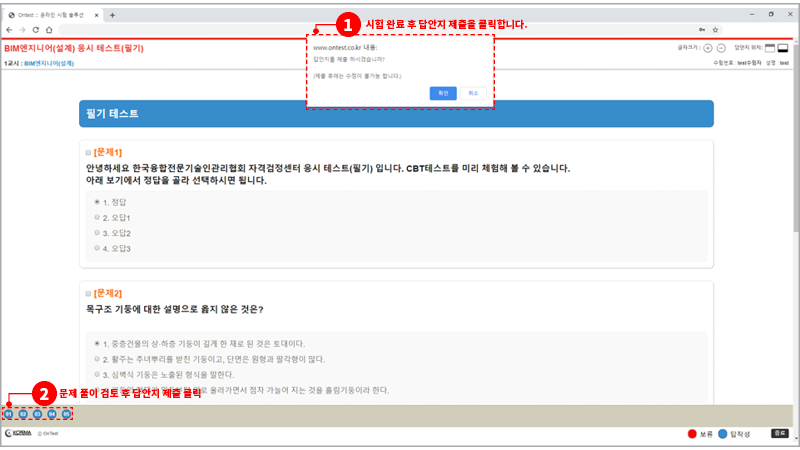Mark question 2 for review checkbox

88,293
